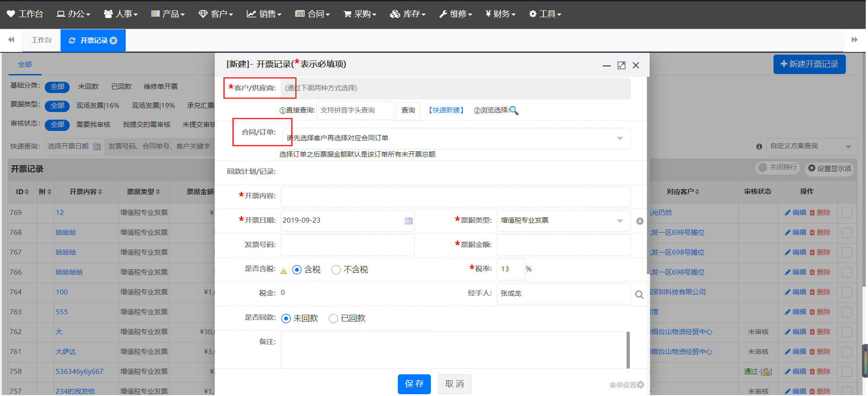The image size is (868, 396).
Task: Click the 【快速新建】 link
Action: [x=446, y=111]
